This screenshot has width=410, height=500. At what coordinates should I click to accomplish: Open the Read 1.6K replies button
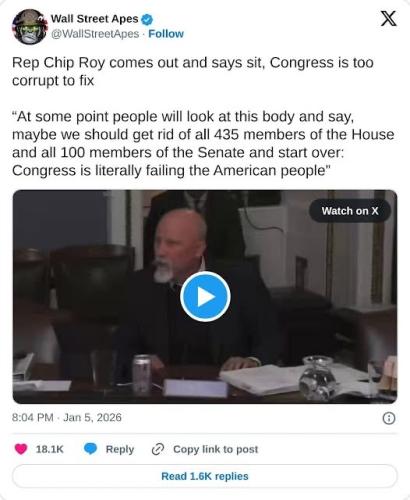[x=205, y=476]
